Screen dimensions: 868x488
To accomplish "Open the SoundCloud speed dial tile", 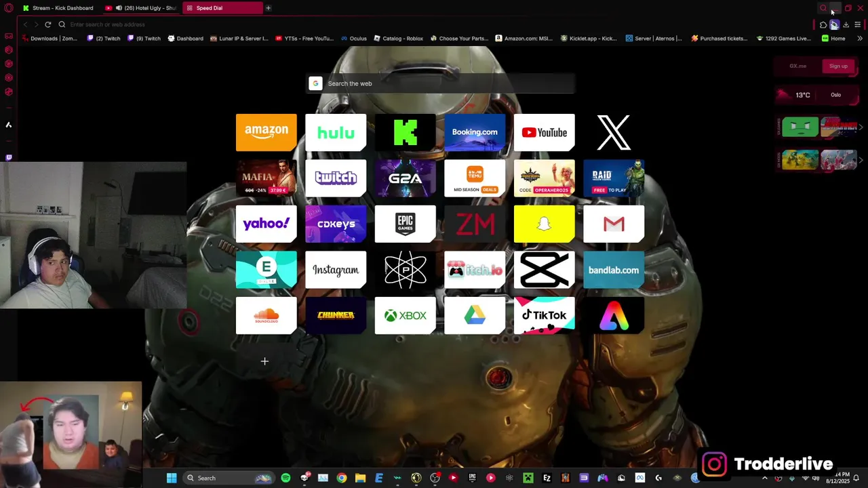I will [x=266, y=315].
